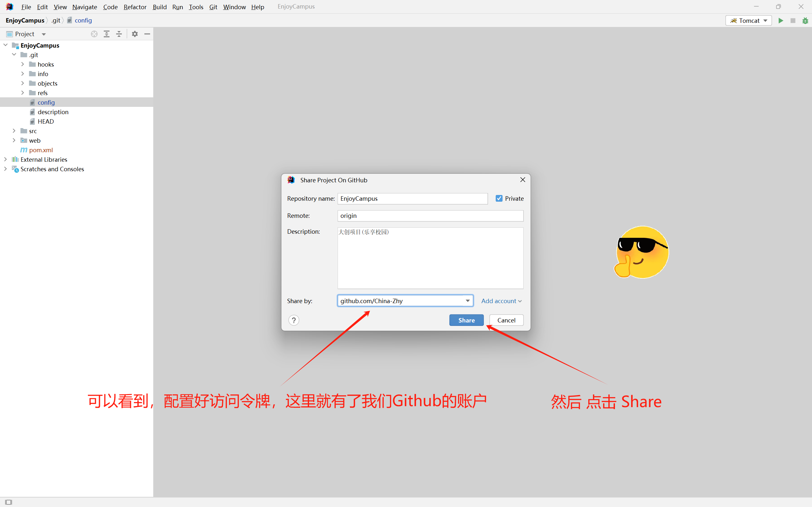Open the Code menu
The width and height of the screenshot is (812, 507).
[110, 7]
